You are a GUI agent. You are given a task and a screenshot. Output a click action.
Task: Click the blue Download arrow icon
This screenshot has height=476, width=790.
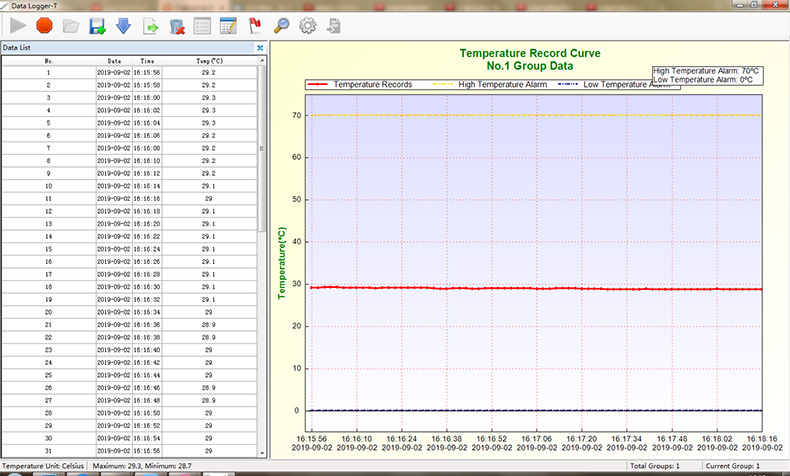(123, 25)
